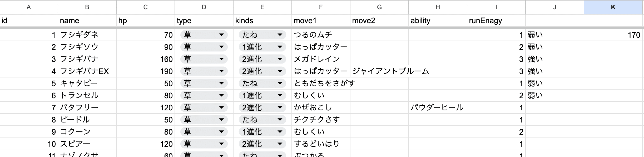Expand the type dropdown for スピアー

tap(204, 144)
